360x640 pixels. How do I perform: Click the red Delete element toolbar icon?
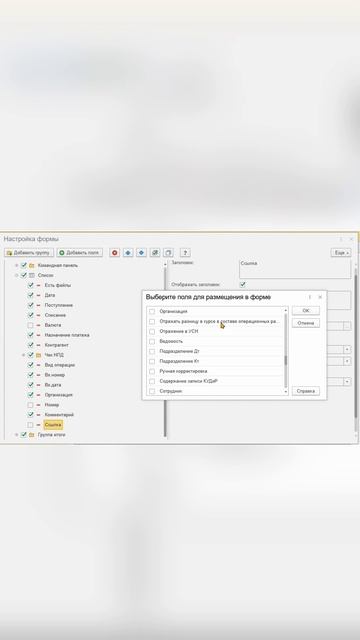[115, 253]
